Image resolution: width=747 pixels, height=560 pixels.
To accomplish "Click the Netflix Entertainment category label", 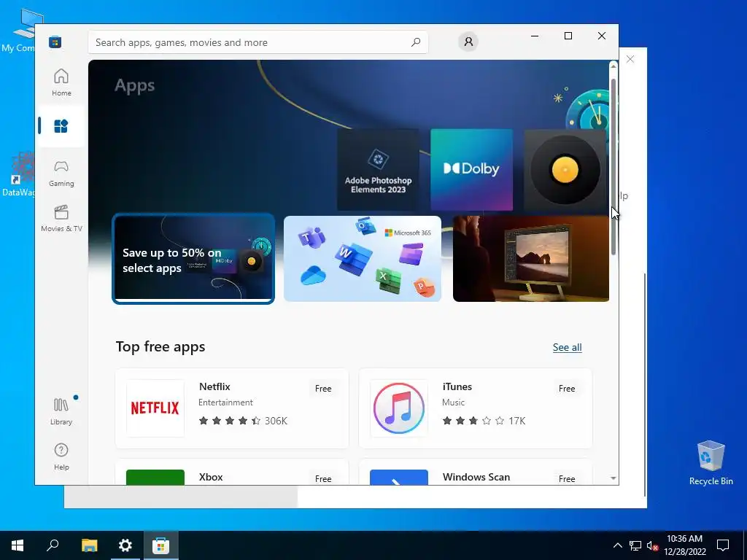I will coord(225,402).
